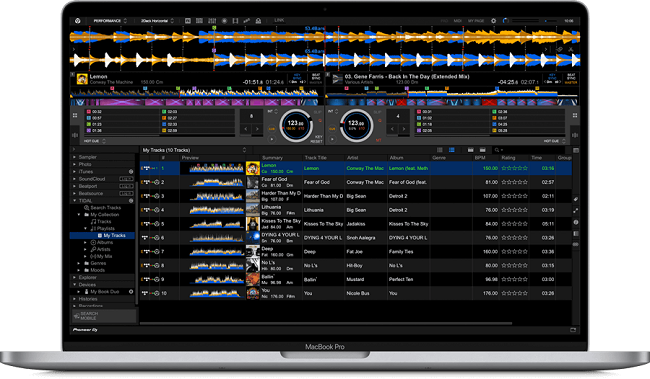The image size is (650, 379).
Task: Select the Fear of God track artwork
Action: 252,182
